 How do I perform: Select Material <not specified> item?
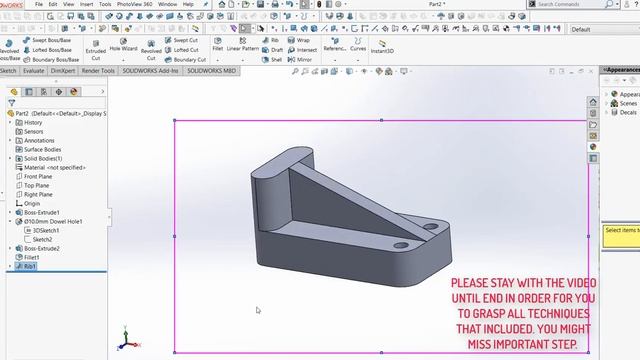pos(51,167)
